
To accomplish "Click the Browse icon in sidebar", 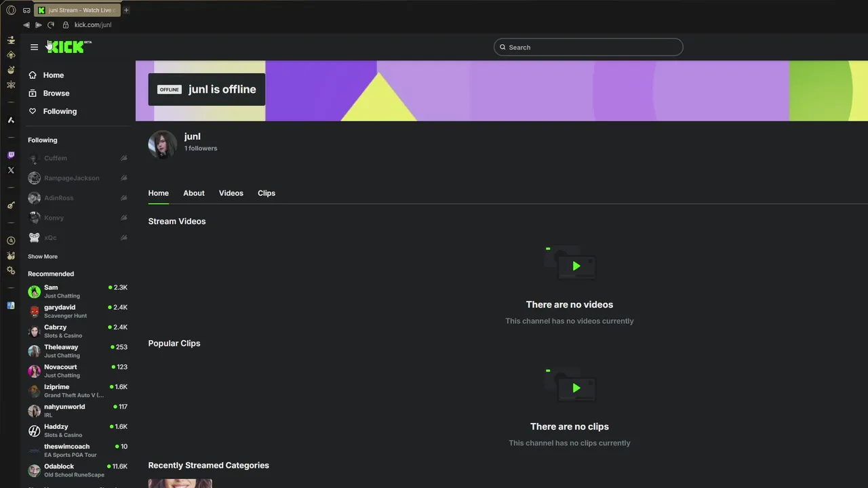I will (x=33, y=93).
